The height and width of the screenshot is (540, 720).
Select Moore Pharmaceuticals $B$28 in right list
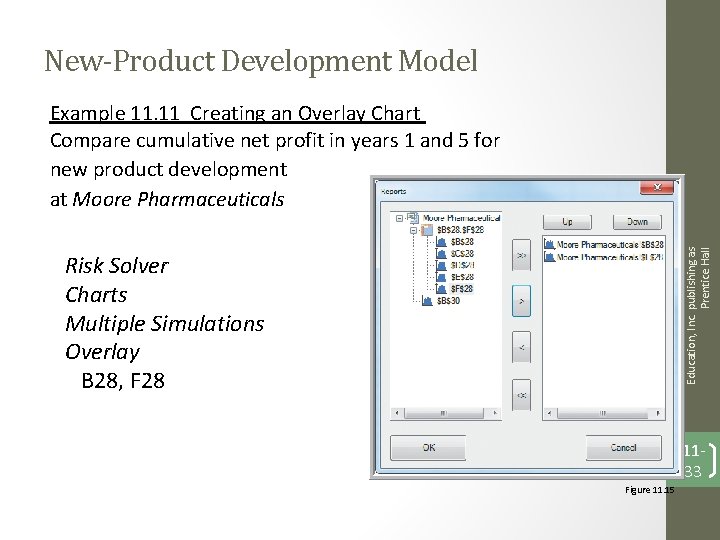(x=609, y=245)
